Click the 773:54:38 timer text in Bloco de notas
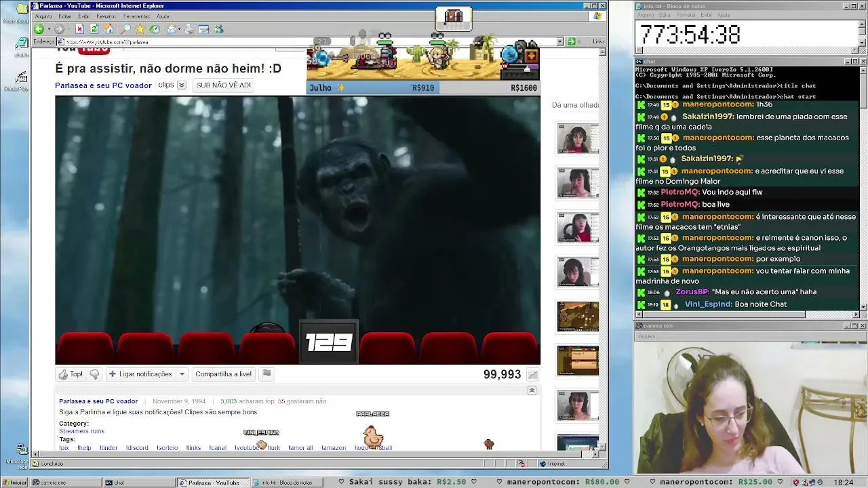This screenshot has width=868, height=488. tap(690, 34)
